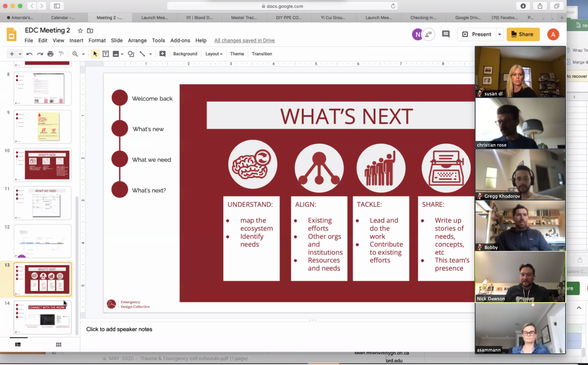Screen dimensions: 588x365
Task: Expand the Present options dropdown arrow
Action: (x=500, y=34)
